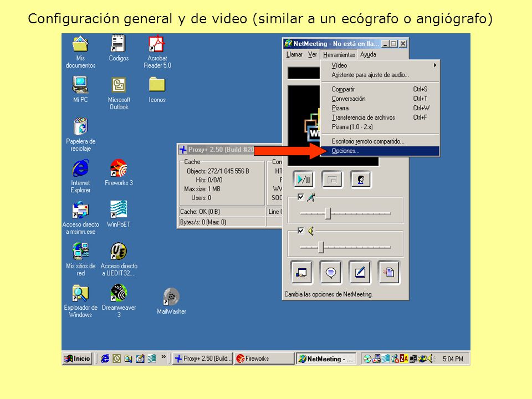Toggle the speaker checkbox in NetMeeting
The height and width of the screenshot is (399, 532).
[x=300, y=231]
